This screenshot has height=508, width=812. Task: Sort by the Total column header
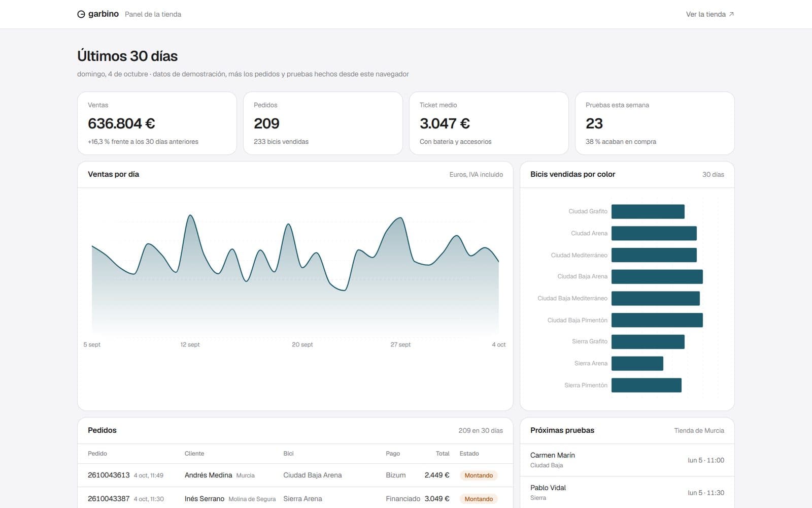[x=443, y=453]
